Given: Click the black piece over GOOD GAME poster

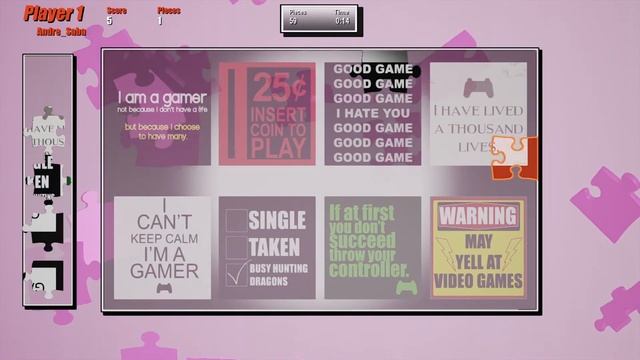Looking at the screenshot, I should [x=384, y=71].
